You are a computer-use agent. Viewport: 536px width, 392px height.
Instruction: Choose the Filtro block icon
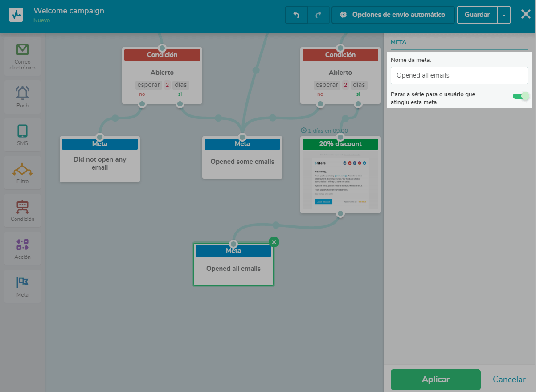pos(22,169)
